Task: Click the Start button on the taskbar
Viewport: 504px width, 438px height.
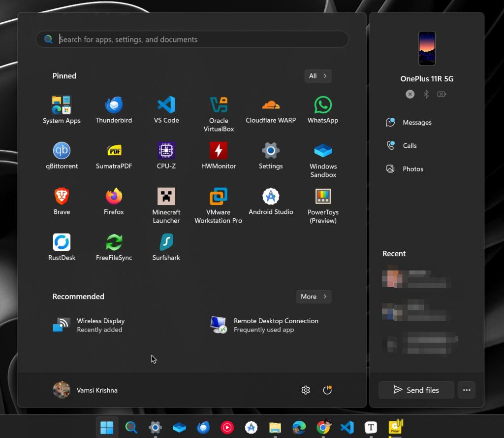Action: click(107, 427)
